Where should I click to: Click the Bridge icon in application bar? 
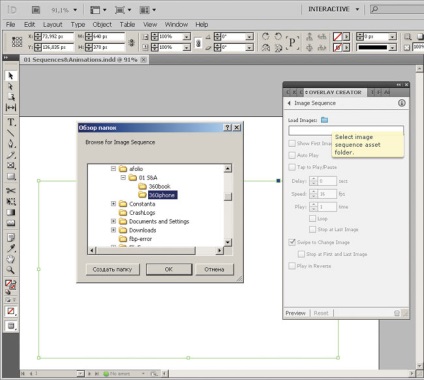pyautogui.click(x=36, y=10)
